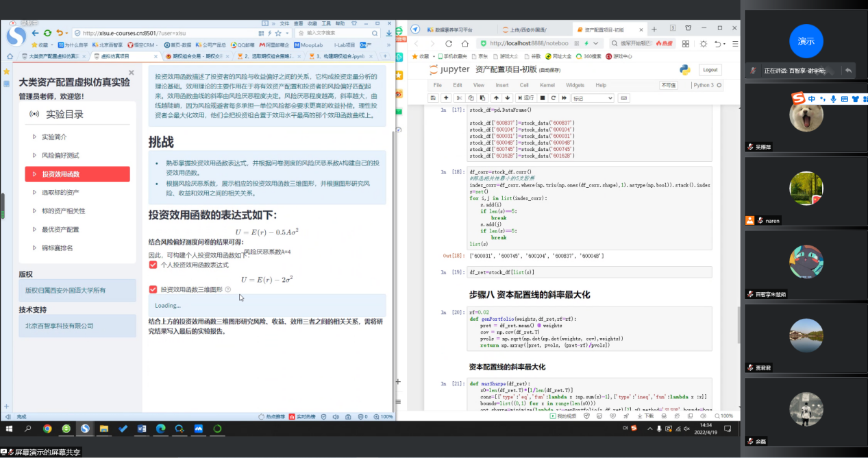Image resolution: width=868 pixels, height=458 pixels.
Task: Uncheck 个人投资效用函数表达式 checkbox
Action: pos(153,265)
